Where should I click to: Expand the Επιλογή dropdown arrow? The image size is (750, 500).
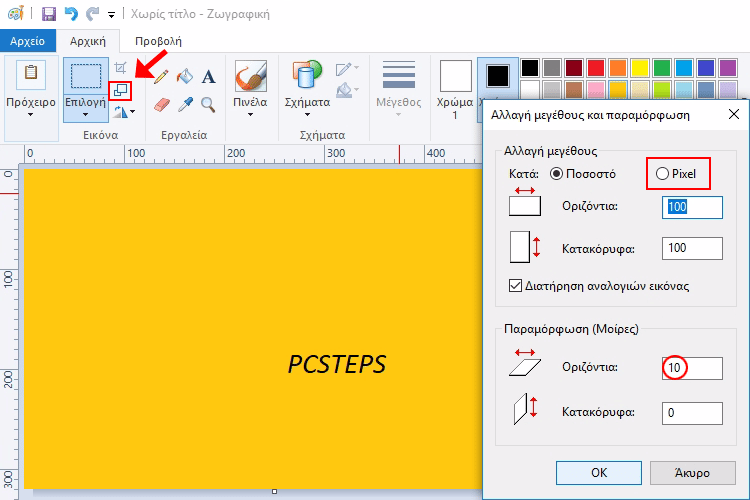coord(85,115)
